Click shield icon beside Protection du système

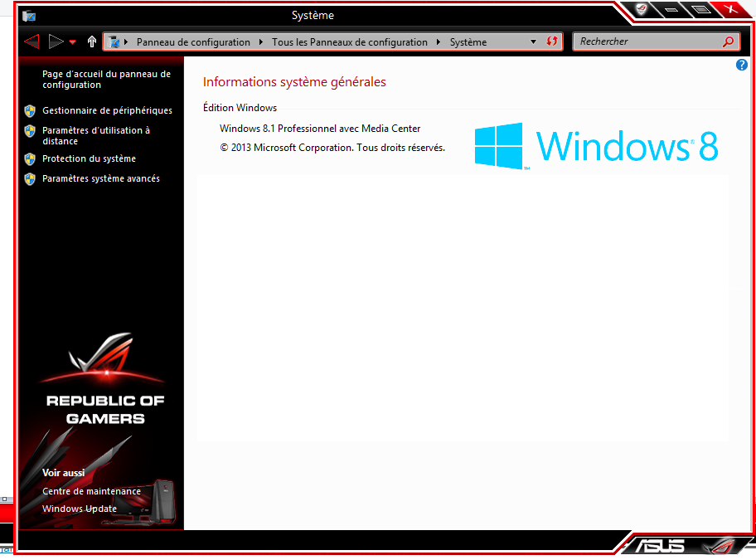pos(30,159)
